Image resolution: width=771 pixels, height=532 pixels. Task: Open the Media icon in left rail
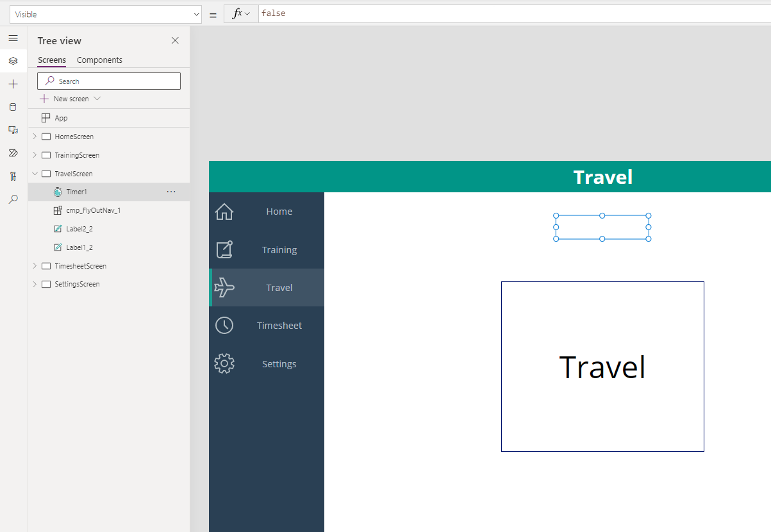(13, 130)
